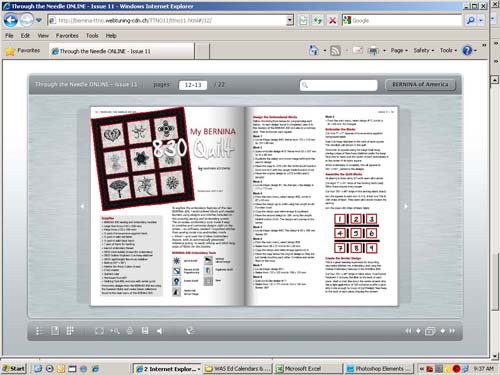Open Photoshop Elements from the taskbar
The image size is (500, 375).
pos(379,368)
